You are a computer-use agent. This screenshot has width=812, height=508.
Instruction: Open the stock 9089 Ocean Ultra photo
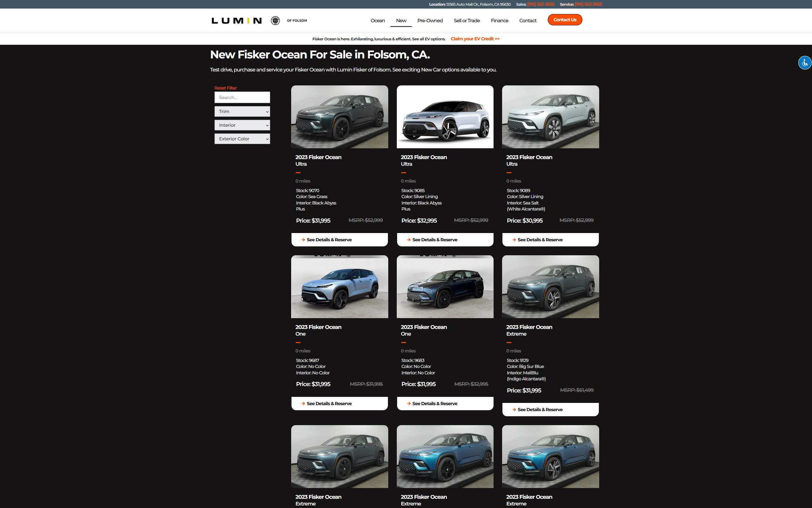click(x=550, y=117)
